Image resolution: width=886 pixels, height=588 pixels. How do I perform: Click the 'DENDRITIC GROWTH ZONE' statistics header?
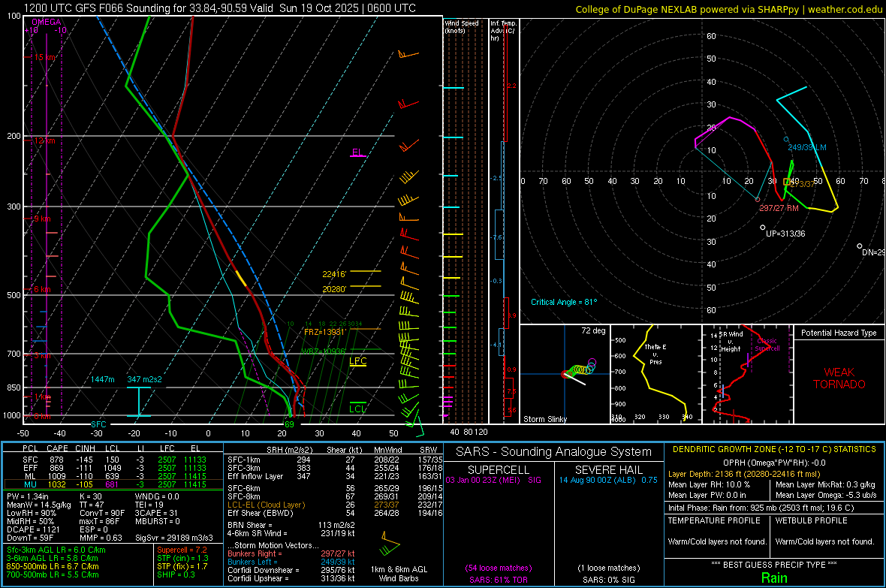(774, 449)
